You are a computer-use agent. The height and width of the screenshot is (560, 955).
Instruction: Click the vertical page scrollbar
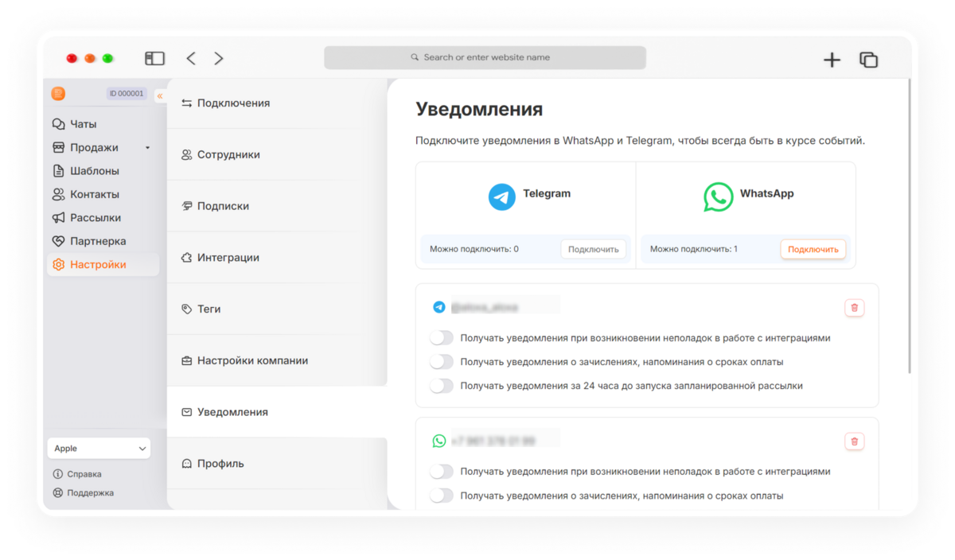point(910,226)
